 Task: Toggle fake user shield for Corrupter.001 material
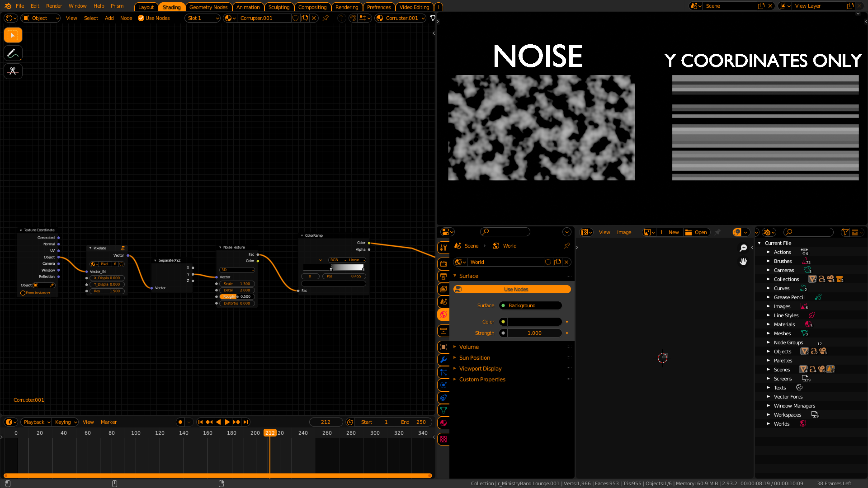coord(296,18)
